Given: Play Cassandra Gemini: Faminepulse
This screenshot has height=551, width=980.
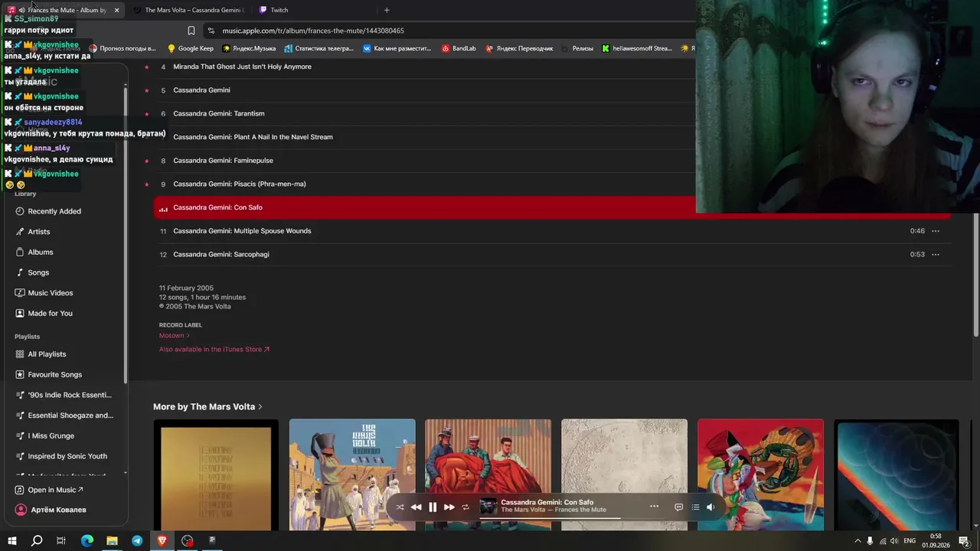Looking at the screenshot, I should (223, 161).
